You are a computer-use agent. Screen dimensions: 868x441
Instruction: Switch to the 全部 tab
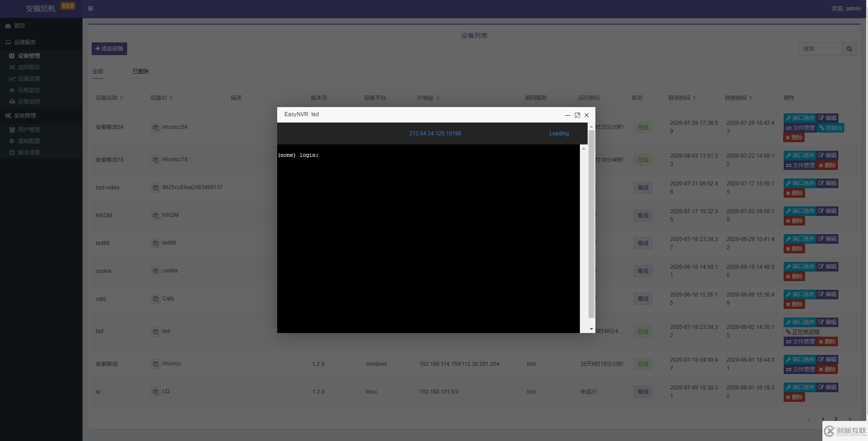click(x=98, y=72)
